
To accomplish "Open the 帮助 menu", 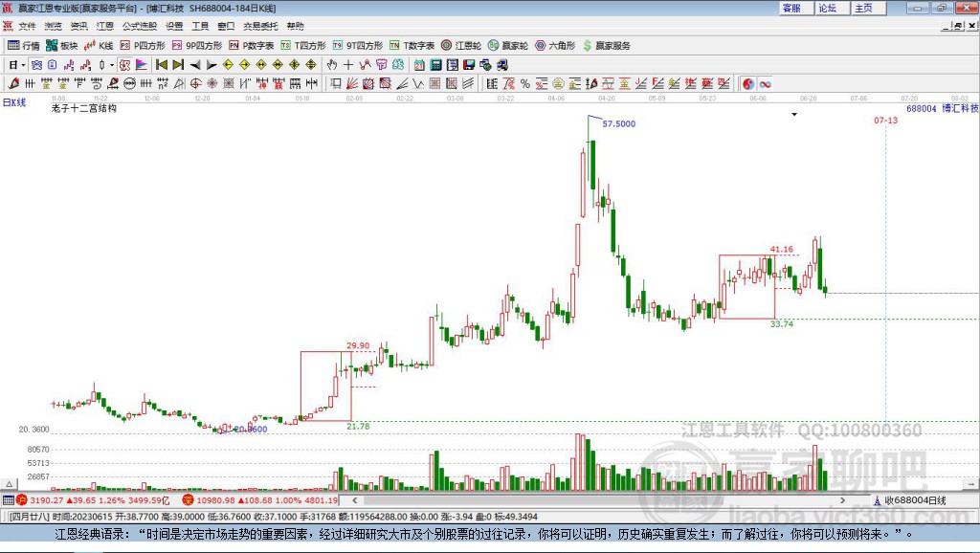I will [295, 26].
